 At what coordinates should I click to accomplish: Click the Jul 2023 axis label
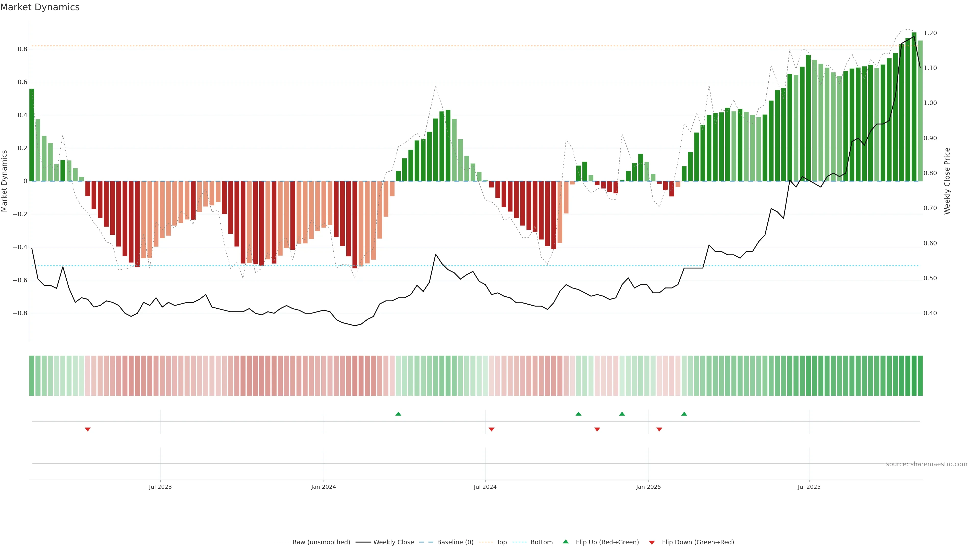160,487
